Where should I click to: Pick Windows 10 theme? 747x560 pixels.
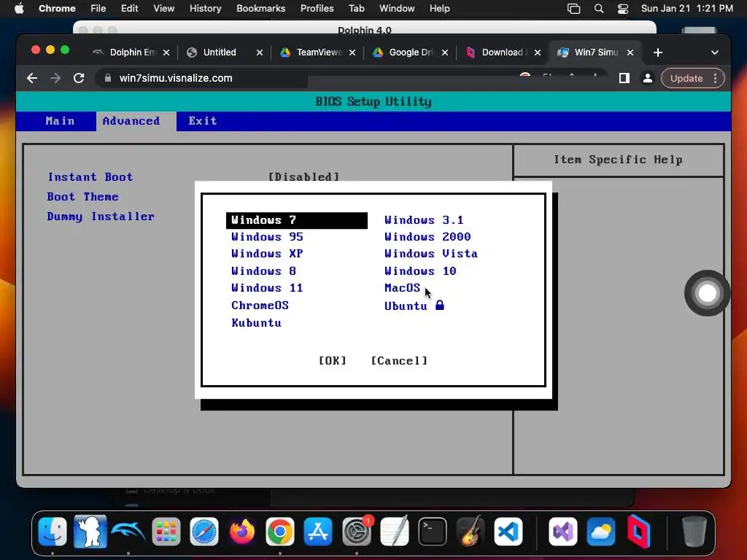(x=420, y=271)
